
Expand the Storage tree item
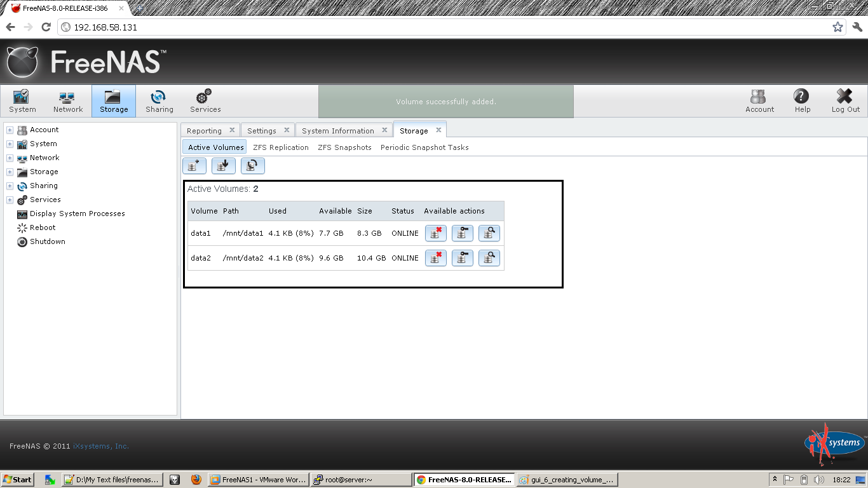(10, 172)
